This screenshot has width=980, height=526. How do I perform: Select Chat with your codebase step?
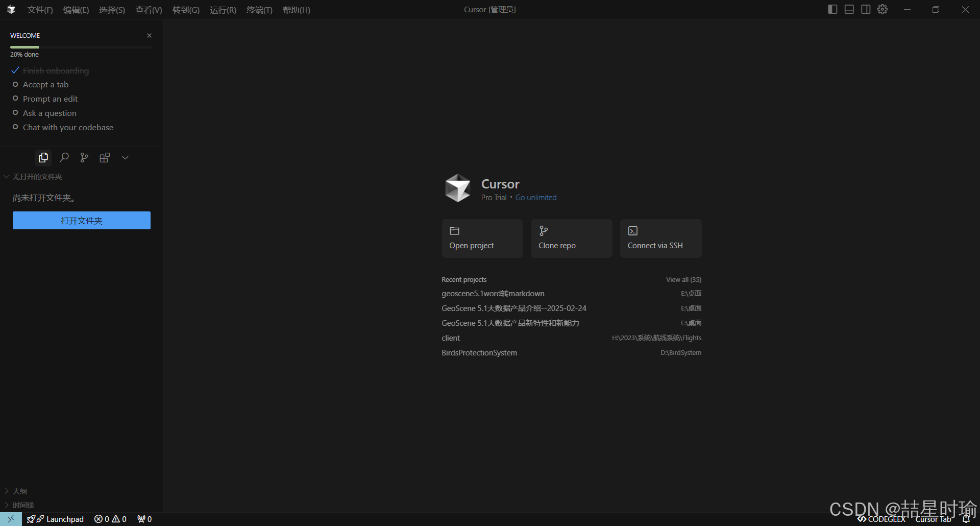(68, 128)
